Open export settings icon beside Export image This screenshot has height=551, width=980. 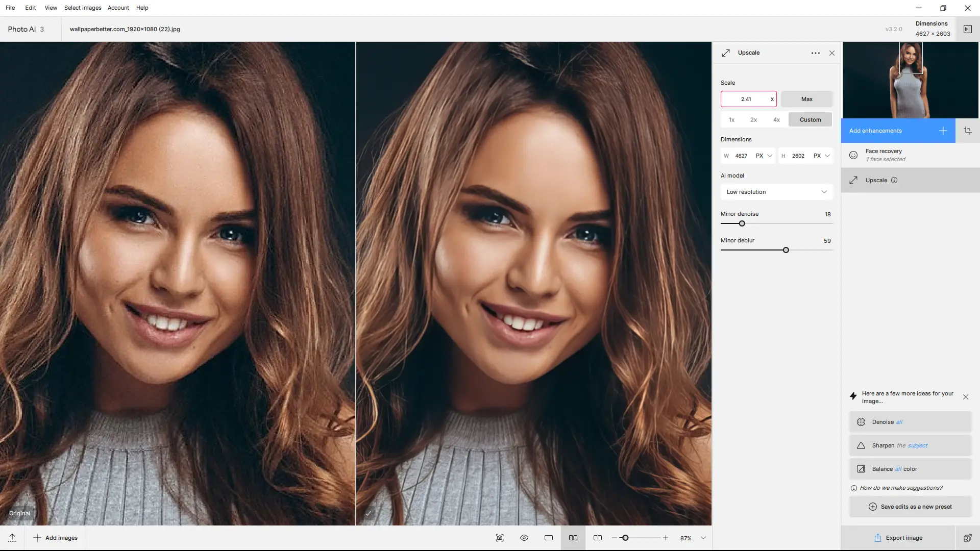coord(967,538)
